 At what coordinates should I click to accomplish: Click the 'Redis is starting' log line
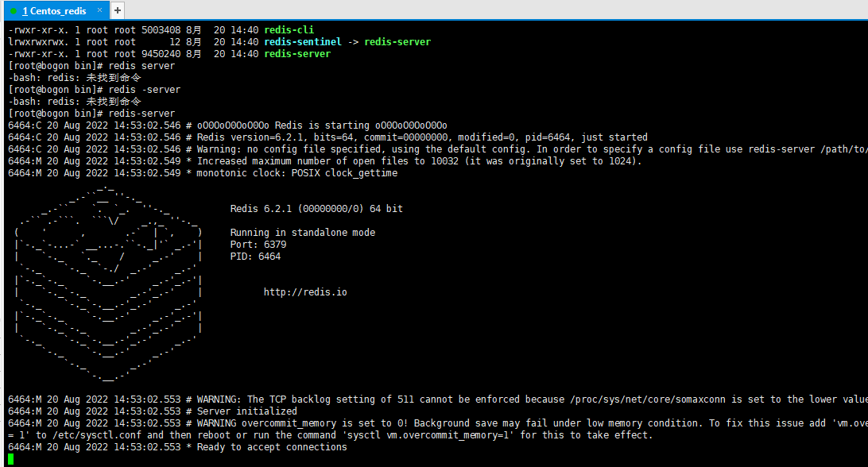(x=227, y=125)
